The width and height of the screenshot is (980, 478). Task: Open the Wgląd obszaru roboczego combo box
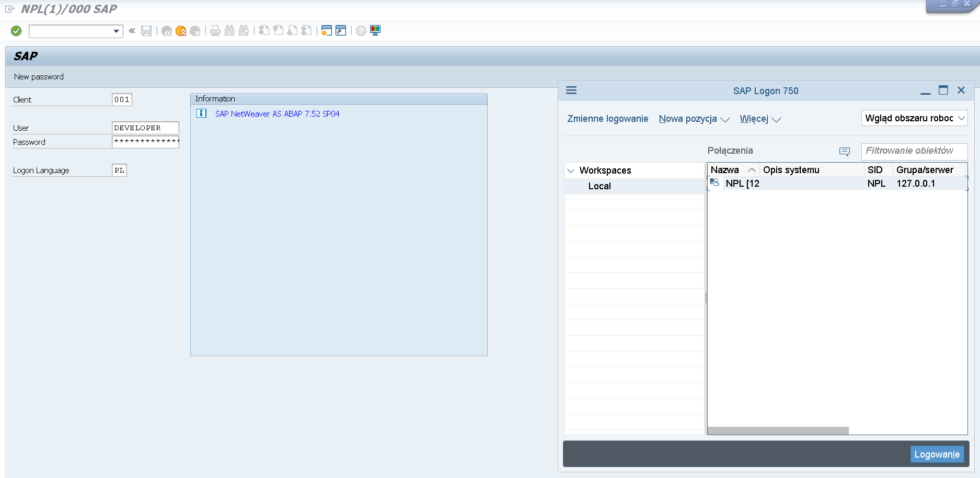pos(914,118)
